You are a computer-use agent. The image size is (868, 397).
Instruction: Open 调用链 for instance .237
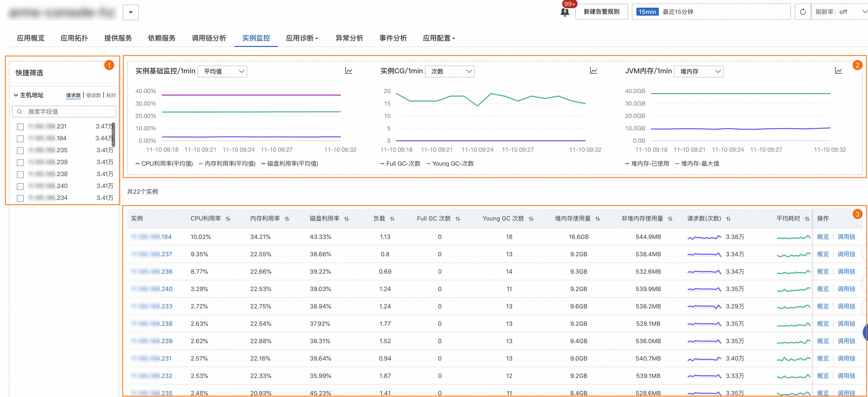coord(846,254)
